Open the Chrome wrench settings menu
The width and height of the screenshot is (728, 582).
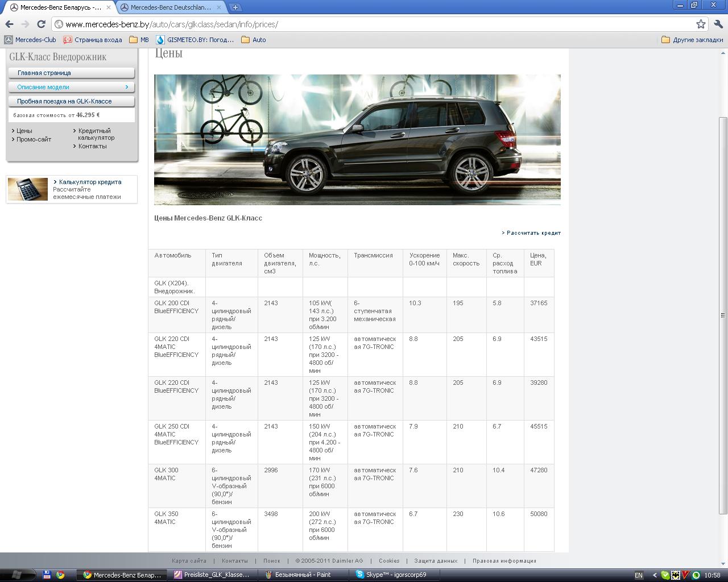718,24
